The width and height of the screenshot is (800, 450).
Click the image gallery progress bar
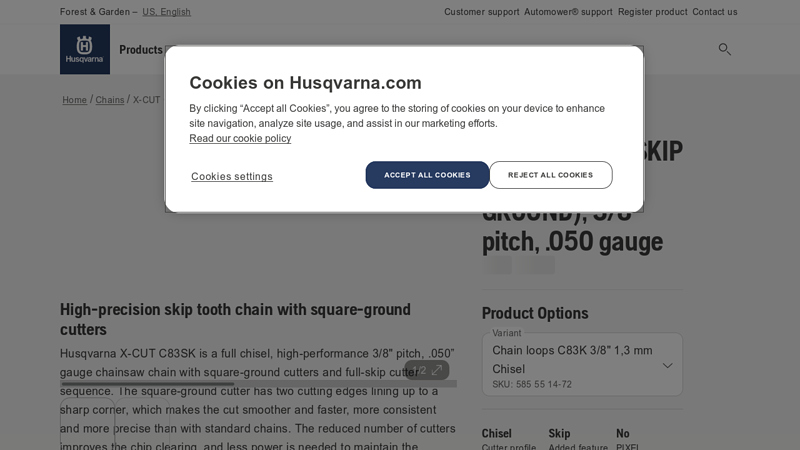click(x=258, y=384)
